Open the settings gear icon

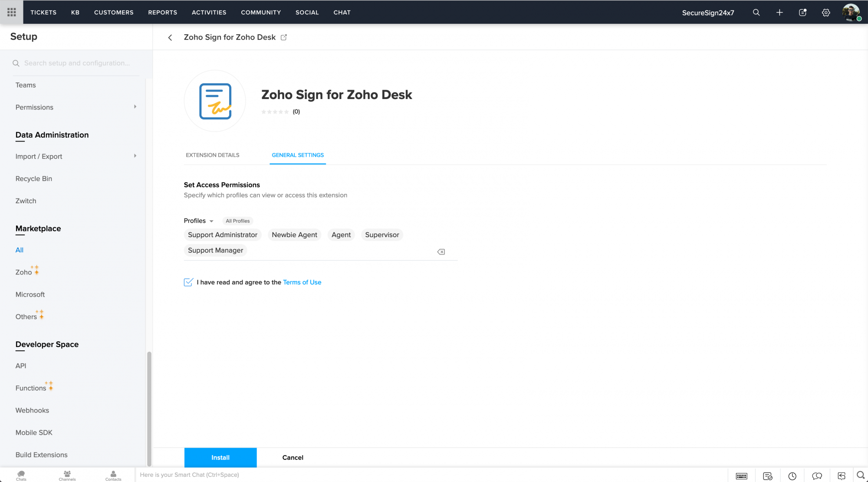tap(826, 12)
